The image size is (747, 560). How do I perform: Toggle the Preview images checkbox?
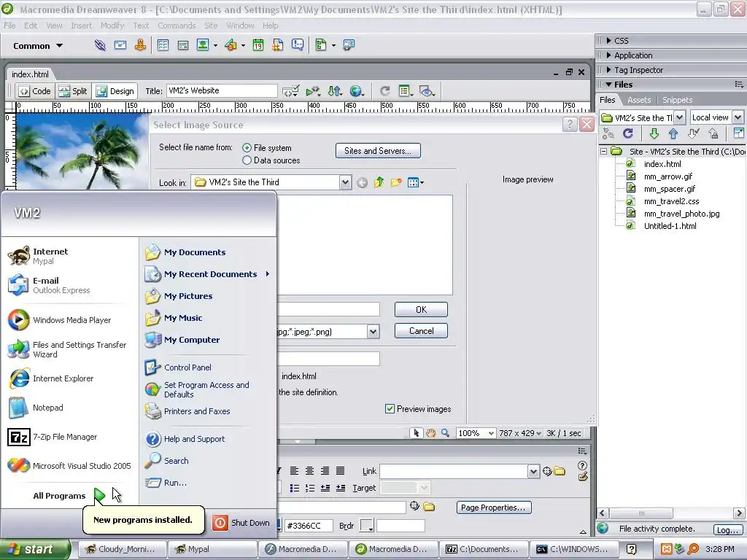pos(390,408)
